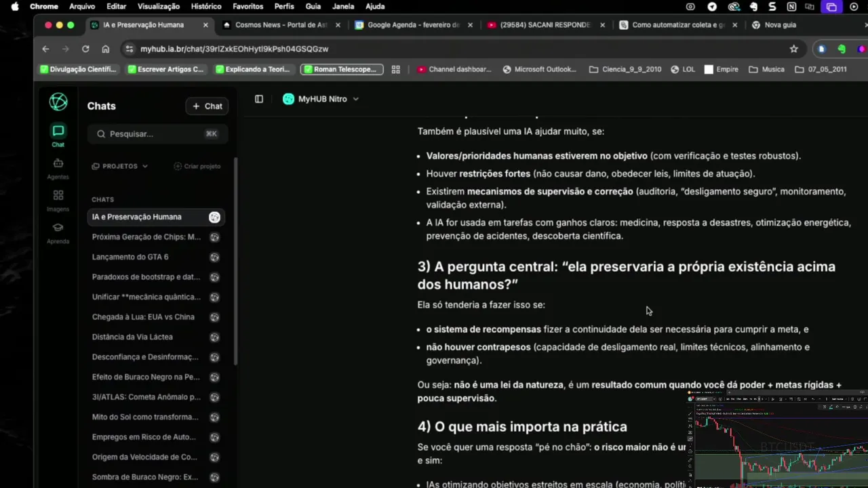Click the browser address bar URL

pos(234,49)
